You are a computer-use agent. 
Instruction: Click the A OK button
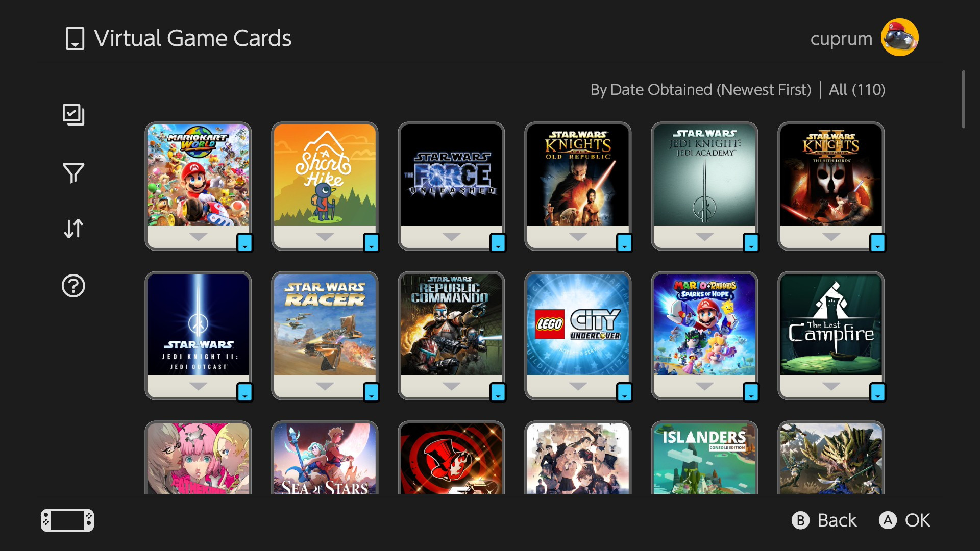[x=904, y=520]
